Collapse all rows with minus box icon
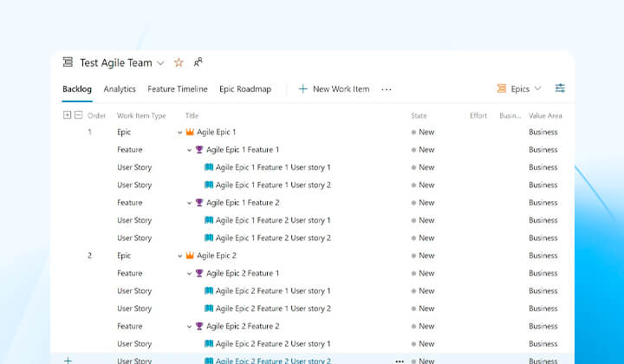Image resolution: width=624 pixels, height=364 pixels. (78, 115)
